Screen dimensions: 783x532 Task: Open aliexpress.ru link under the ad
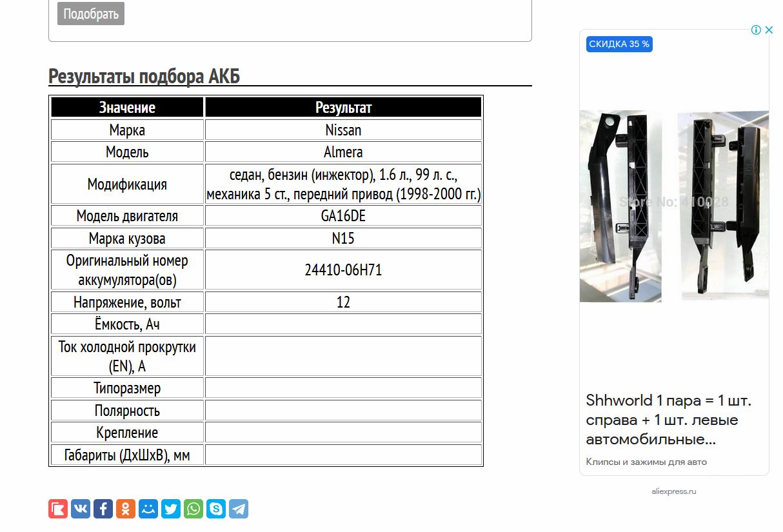click(x=673, y=491)
